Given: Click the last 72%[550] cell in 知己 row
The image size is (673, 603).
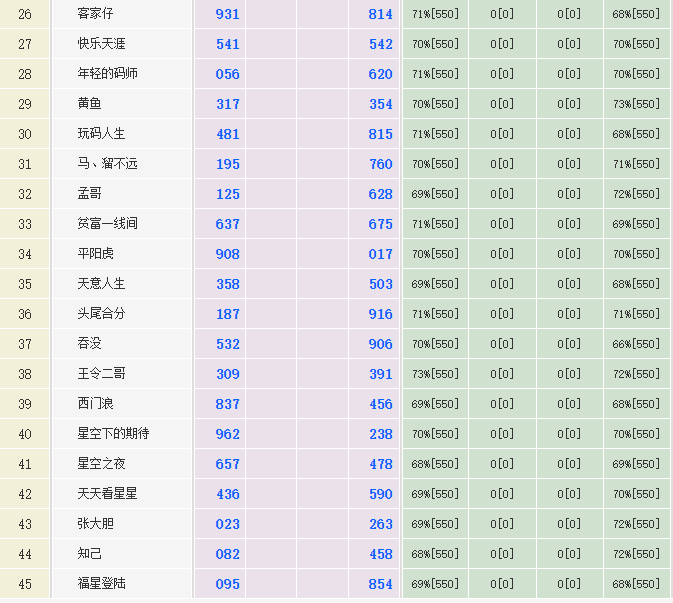Looking at the screenshot, I should (636, 554).
